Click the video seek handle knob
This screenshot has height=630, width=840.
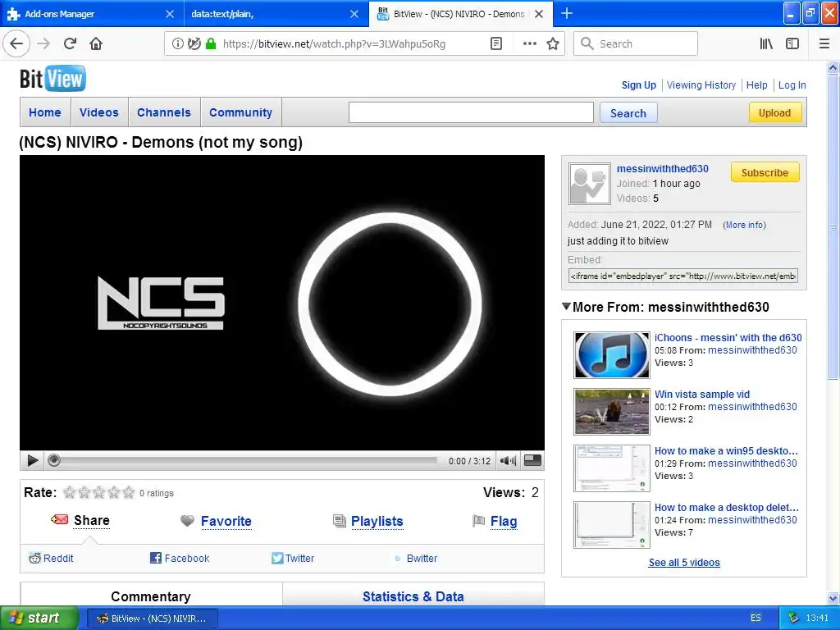click(53, 461)
